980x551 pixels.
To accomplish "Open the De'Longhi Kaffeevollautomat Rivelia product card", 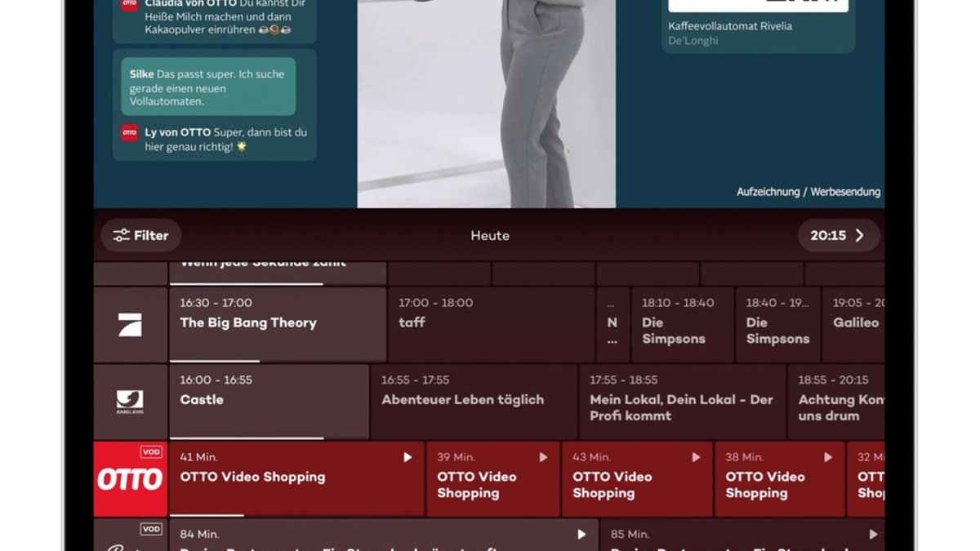I will pos(758,24).
